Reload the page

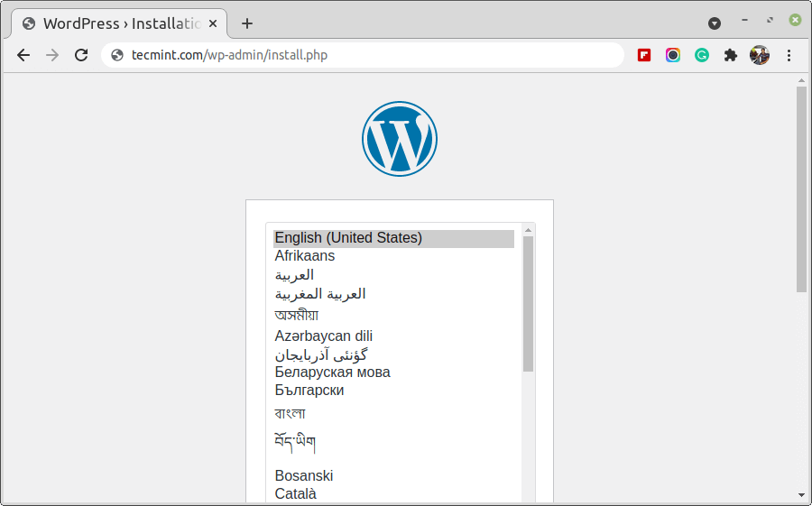click(81, 55)
